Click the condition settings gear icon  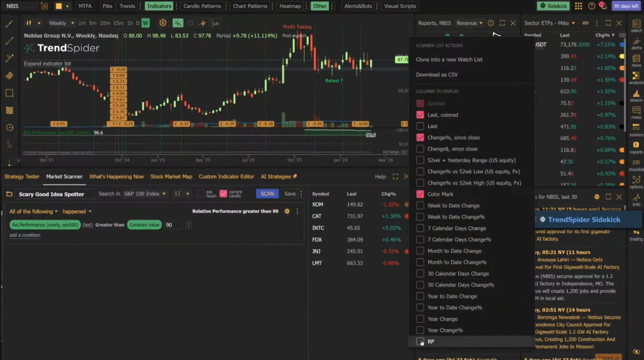[x=287, y=211]
